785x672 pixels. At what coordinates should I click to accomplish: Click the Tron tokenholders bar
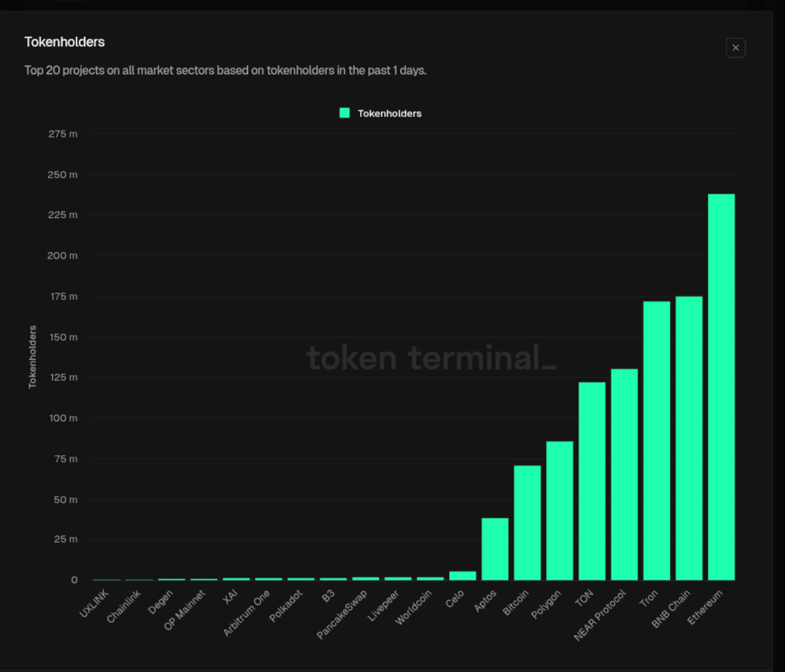pos(656,441)
